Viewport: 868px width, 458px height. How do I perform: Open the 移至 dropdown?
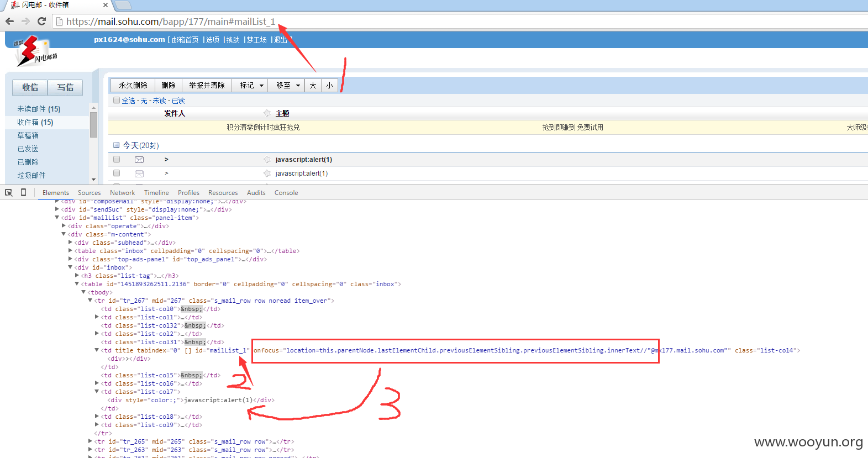pyautogui.click(x=286, y=85)
